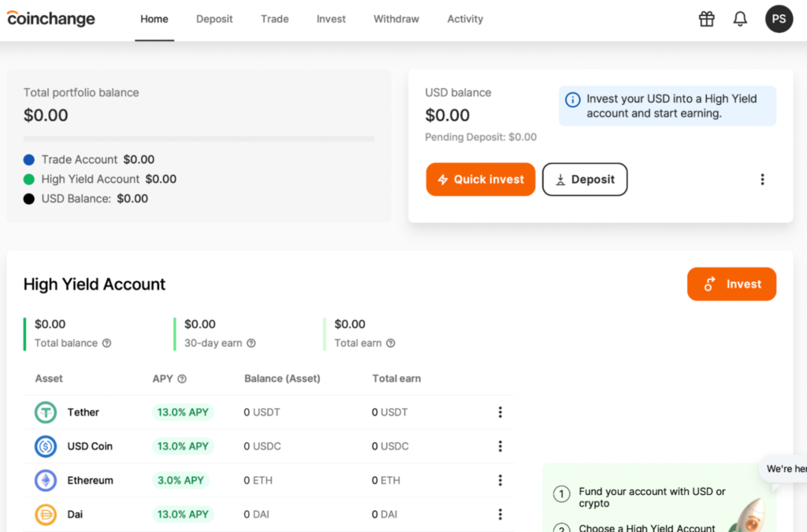Open USD balance three-dot options menu
Screen dimensions: 807x532
pyautogui.click(x=762, y=180)
